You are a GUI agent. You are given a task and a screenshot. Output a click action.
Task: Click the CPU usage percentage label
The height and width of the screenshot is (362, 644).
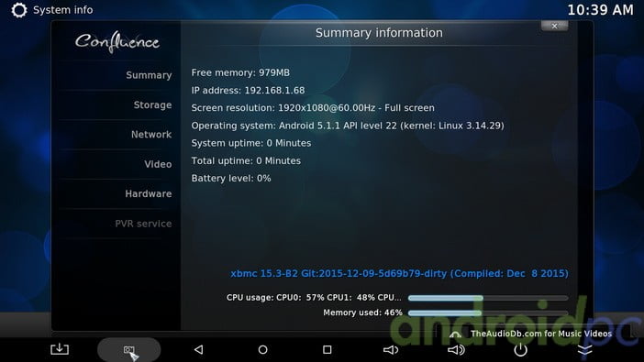coord(314,298)
